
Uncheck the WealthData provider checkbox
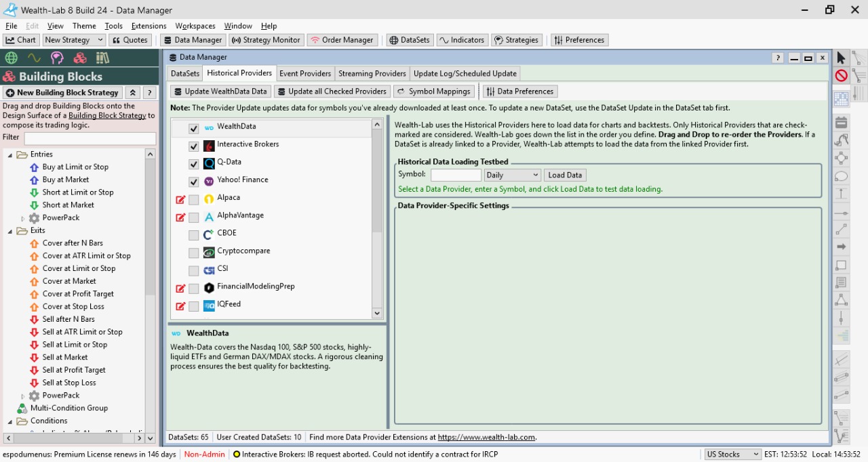[x=194, y=129]
